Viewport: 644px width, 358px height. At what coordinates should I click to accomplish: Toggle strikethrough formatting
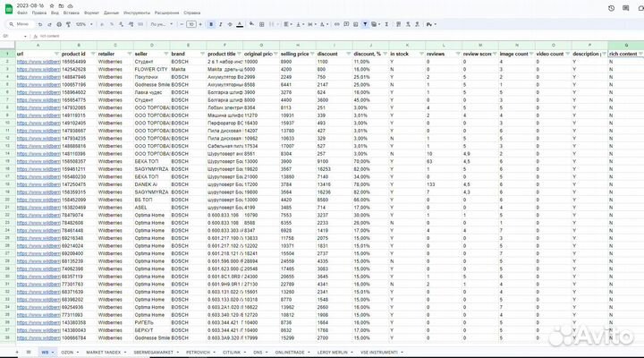pyautogui.click(x=231, y=24)
